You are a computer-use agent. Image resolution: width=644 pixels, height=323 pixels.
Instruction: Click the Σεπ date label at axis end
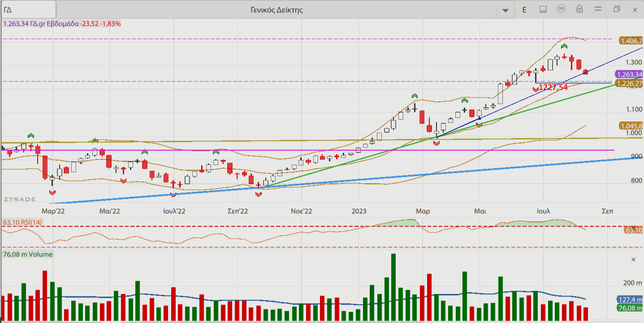[x=607, y=210]
